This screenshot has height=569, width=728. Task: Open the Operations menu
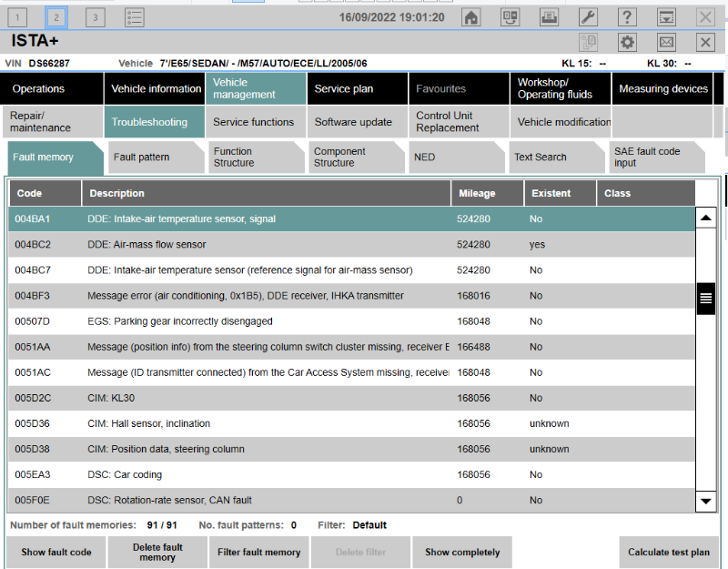[52, 88]
